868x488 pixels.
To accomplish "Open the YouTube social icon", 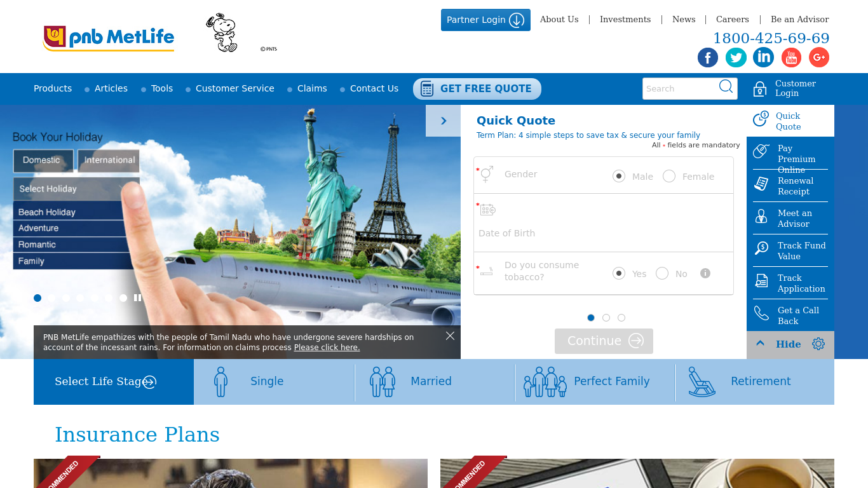I will coord(791,57).
